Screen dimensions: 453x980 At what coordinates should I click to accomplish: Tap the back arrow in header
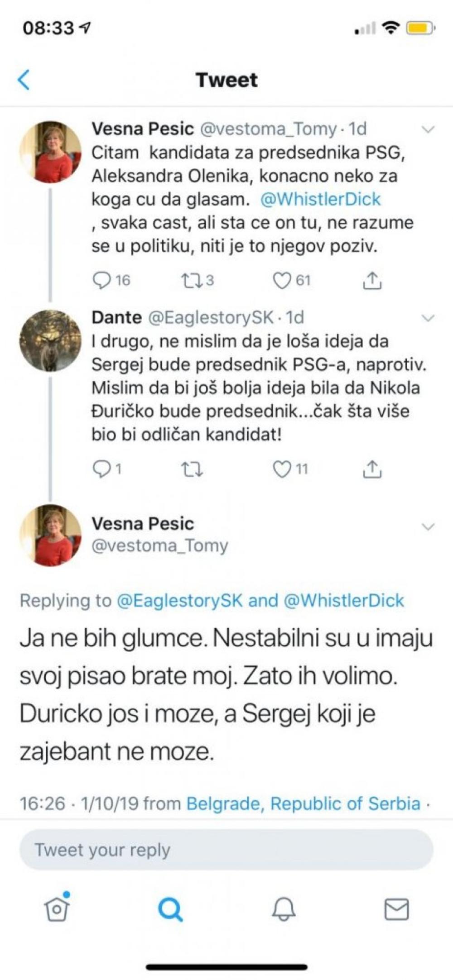[24, 80]
